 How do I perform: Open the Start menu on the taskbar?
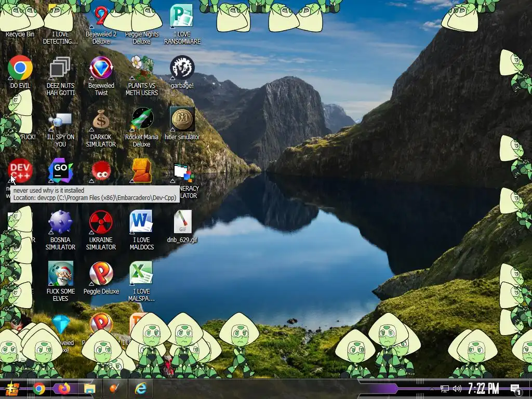coord(12,389)
